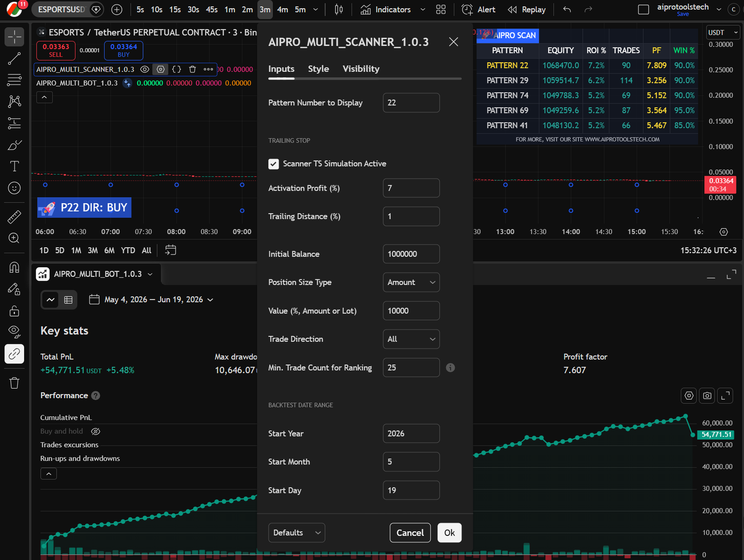Open the Defaults dropdown

[297, 533]
